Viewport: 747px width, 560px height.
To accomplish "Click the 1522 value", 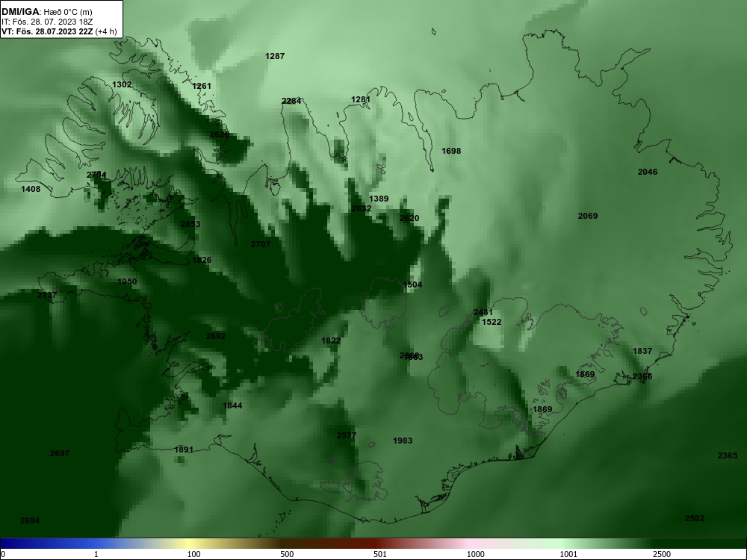I will pyautogui.click(x=492, y=323).
